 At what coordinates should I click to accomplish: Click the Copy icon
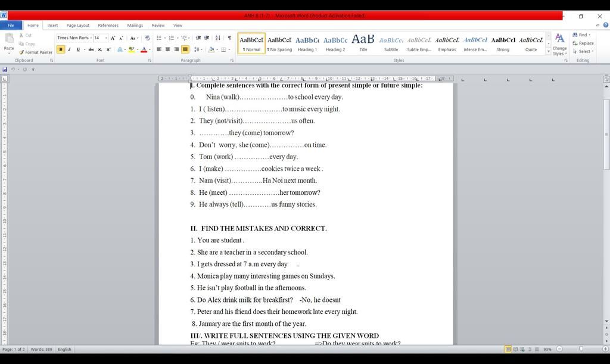pyautogui.click(x=21, y=43)
